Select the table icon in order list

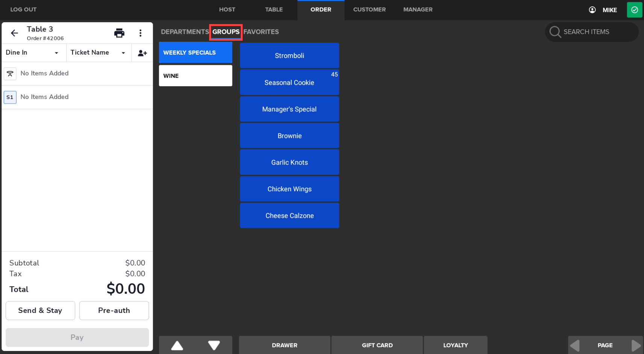(10, 74)
